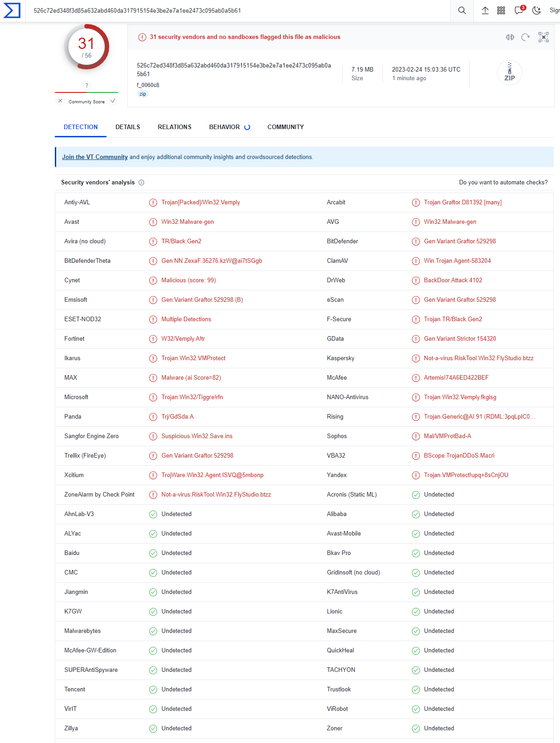Switch to the COMMUNITY tab
The width and height of the screenshot is (560, 743).
pyautogui.click(x=285, y=127)
